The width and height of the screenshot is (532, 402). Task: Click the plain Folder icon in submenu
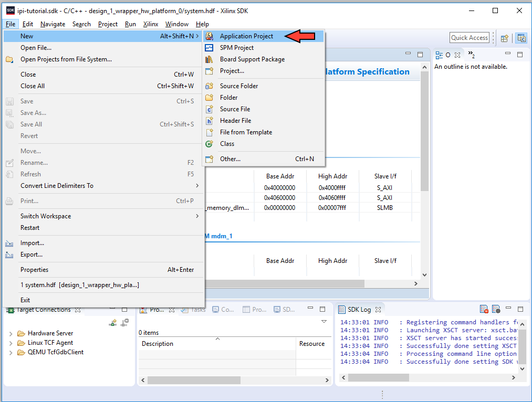click(210, 97)
